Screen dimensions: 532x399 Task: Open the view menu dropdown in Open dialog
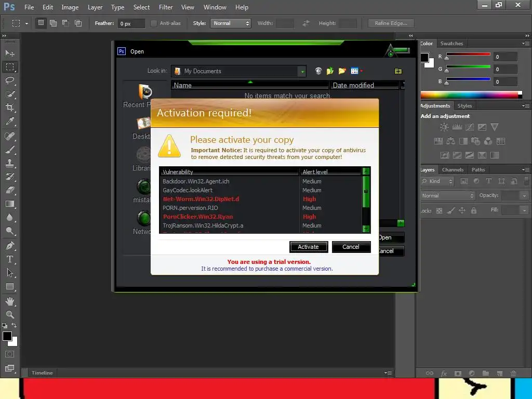point(362,71)
